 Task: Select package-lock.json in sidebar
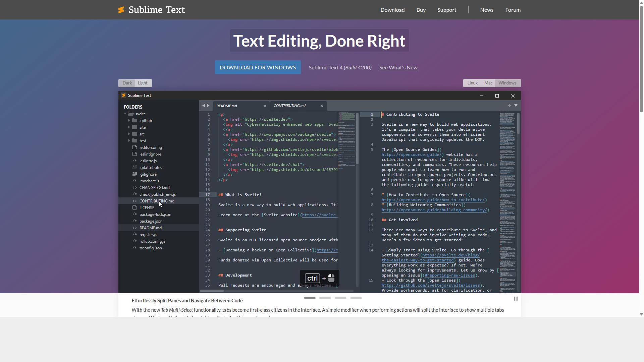[x=155, y=215]
